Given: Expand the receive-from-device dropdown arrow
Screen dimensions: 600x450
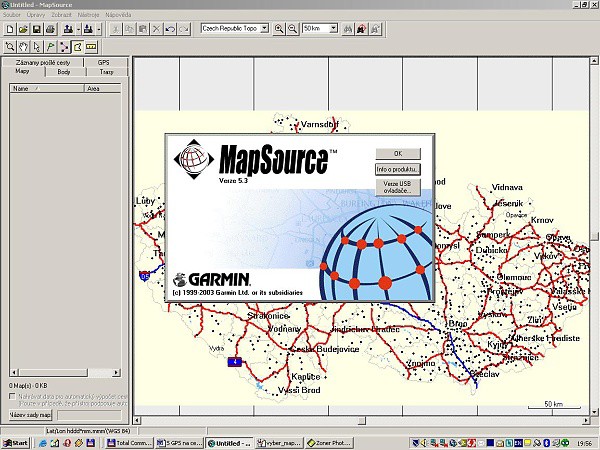Looking at the screenshot, I should click(x=98, y=29).
